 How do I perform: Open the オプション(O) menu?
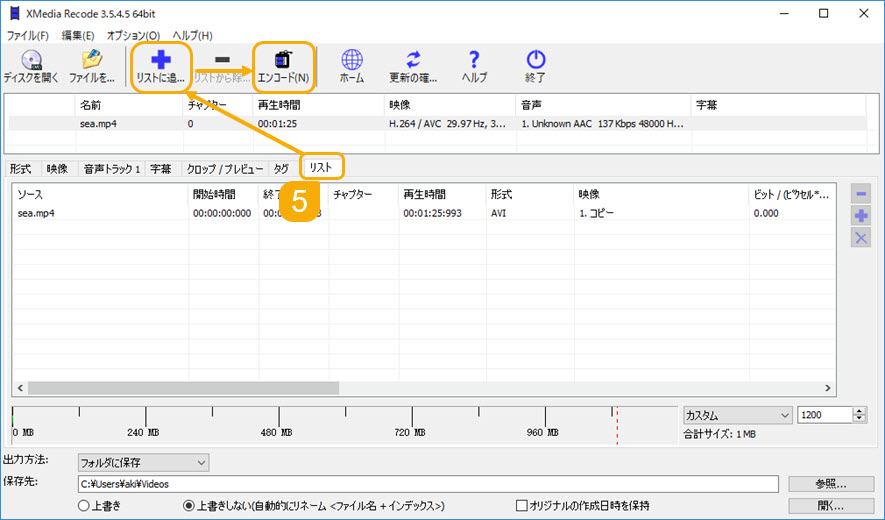[134, 35]
